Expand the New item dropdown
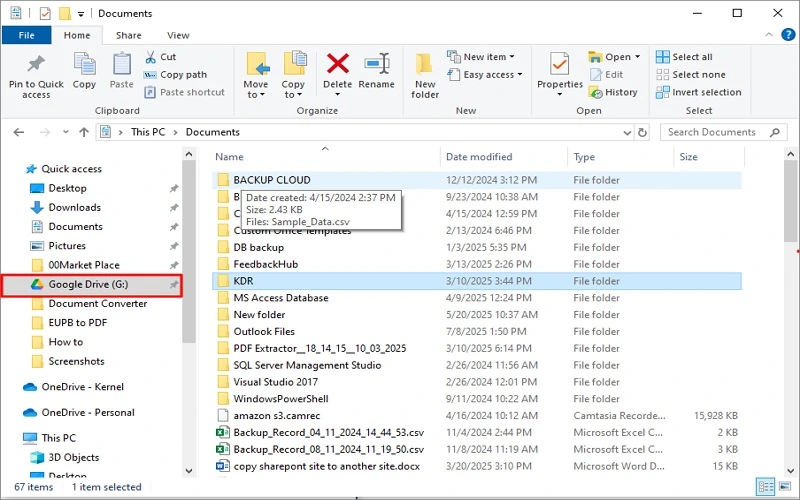This screenshot has height=500, width=800. click(512, 57)
